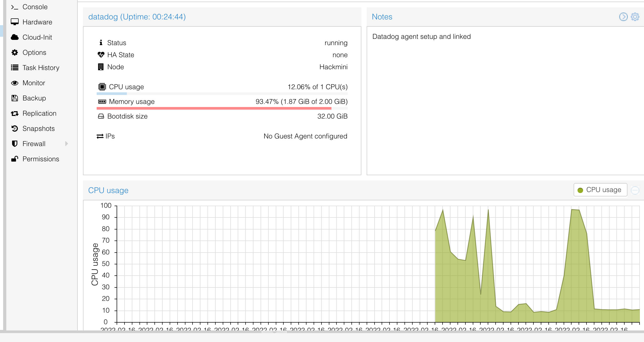
Task: Open the Snapshots section
Action: click(x=38, y=129)
